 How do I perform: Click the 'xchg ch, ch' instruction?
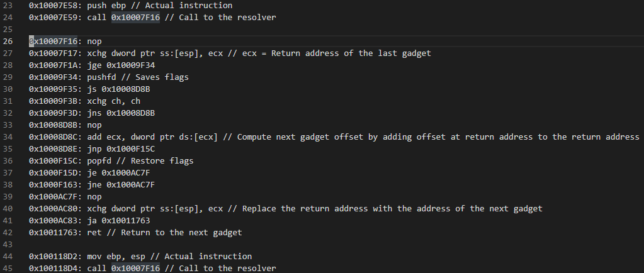click(113, 101)
